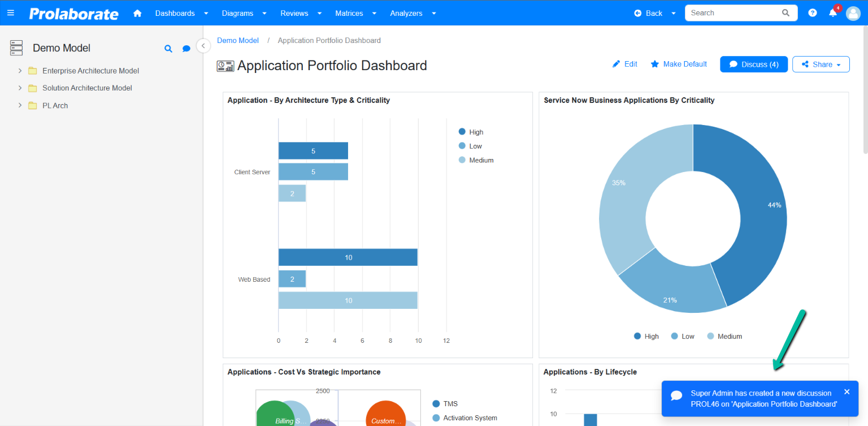The height and width of the screenshot is (426, 868).
Task: Open the Reviews dropdown arrow
Action: (320, 14)
